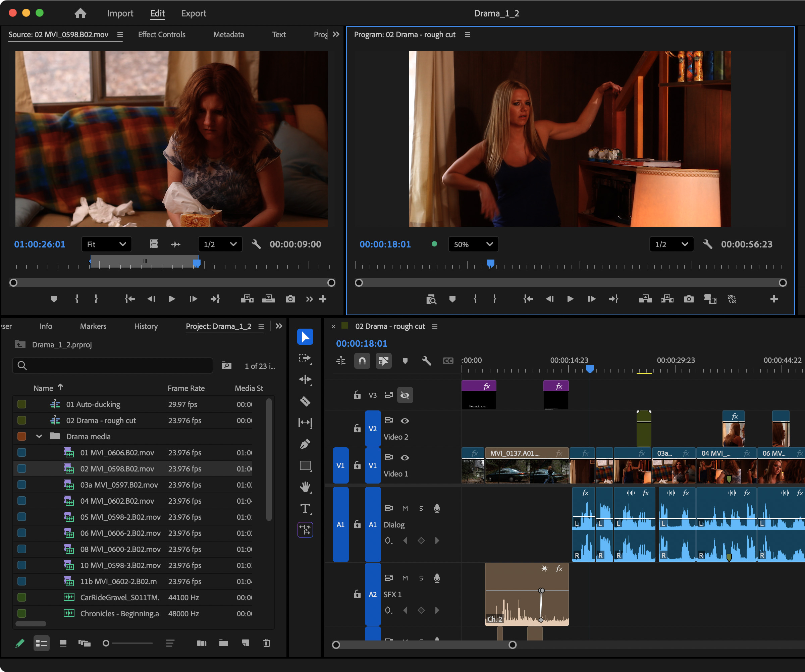Click the New Bin folder icon
Image resolution: width=805 pixels, height=672 pixels.
coord(223,643)
